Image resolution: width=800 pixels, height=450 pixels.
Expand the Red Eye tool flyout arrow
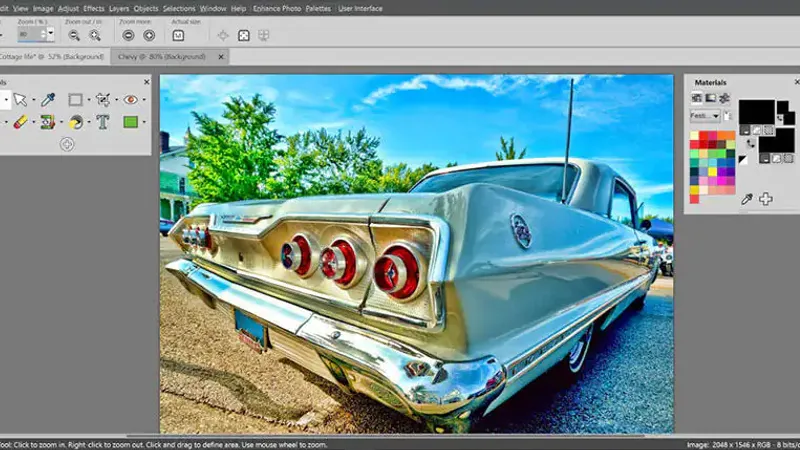[x=144, y=100]
